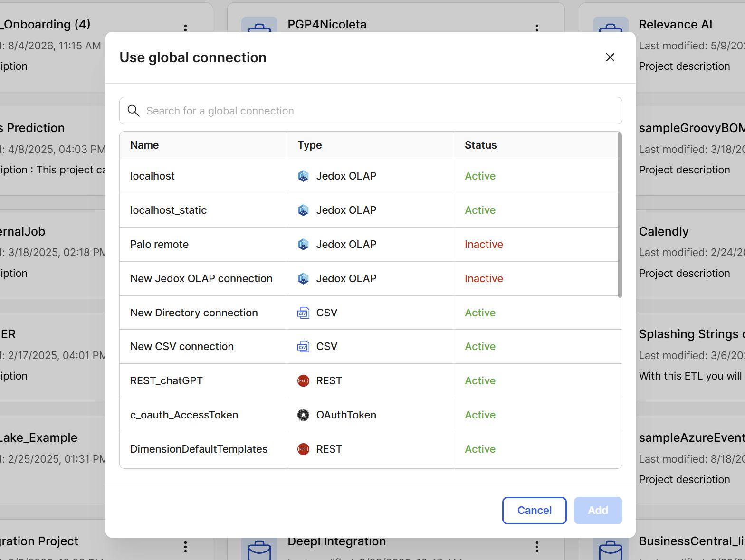Click Active status of localhost
Viewport: 745px width, 560px height.
(480, 176)
